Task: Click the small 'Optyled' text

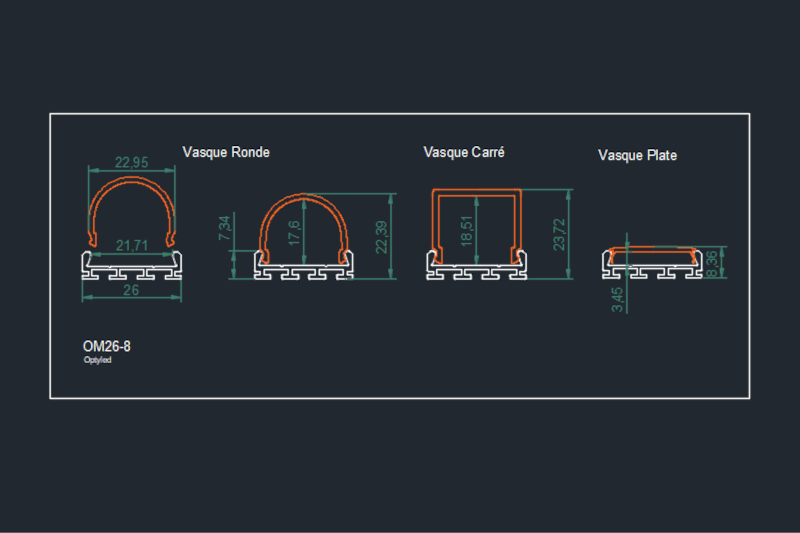Action: point(97,360)
